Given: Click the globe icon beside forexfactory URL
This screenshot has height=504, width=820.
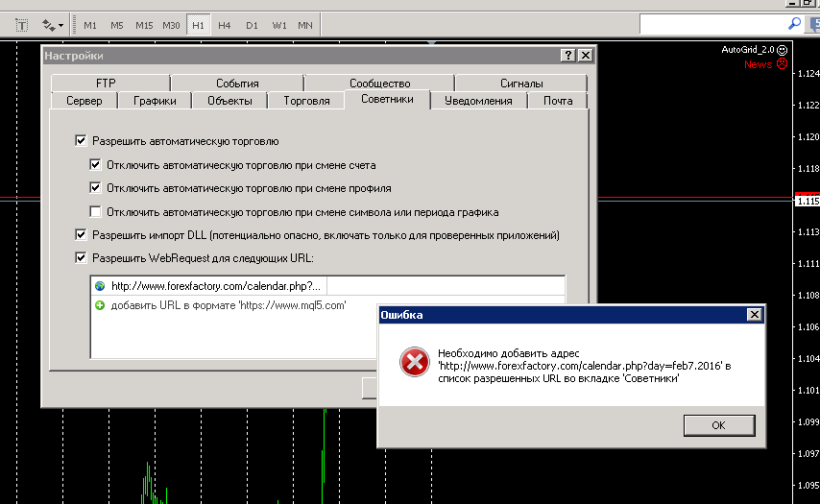Looking at the screenshot, I should point(100,286).
